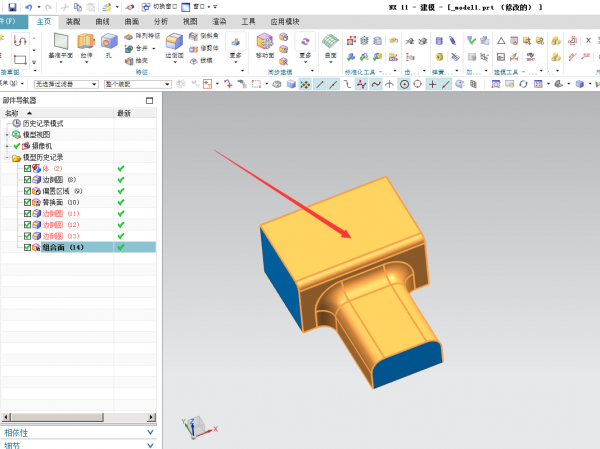The image size is (600, 449).
Task: Expand the 拉伸 dropdown arrow
Action: click(x=86, y=62)
